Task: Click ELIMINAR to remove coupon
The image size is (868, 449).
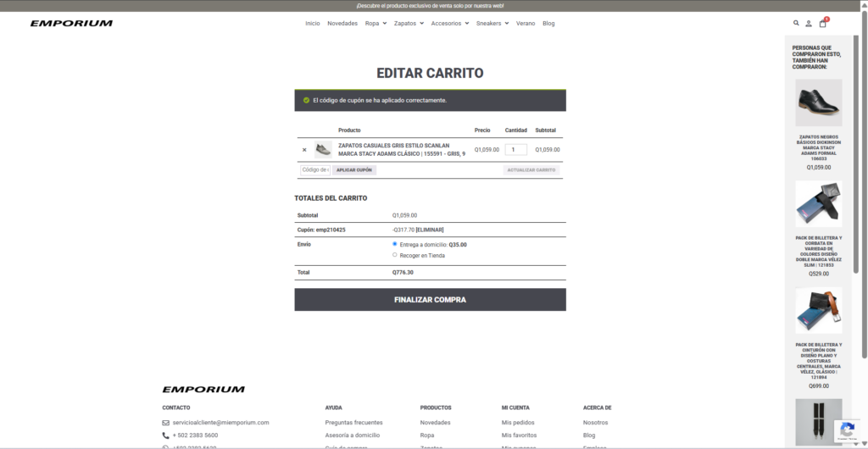Action: coord(430,230)
